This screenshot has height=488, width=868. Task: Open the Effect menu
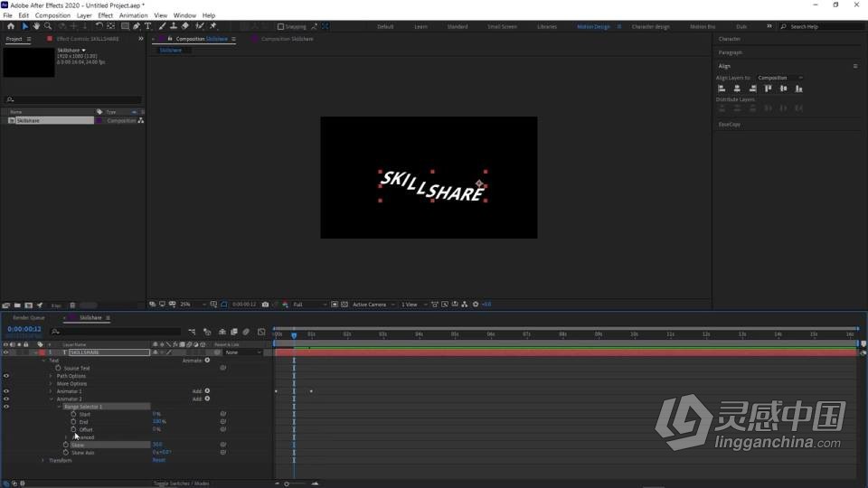click(105, 15)
